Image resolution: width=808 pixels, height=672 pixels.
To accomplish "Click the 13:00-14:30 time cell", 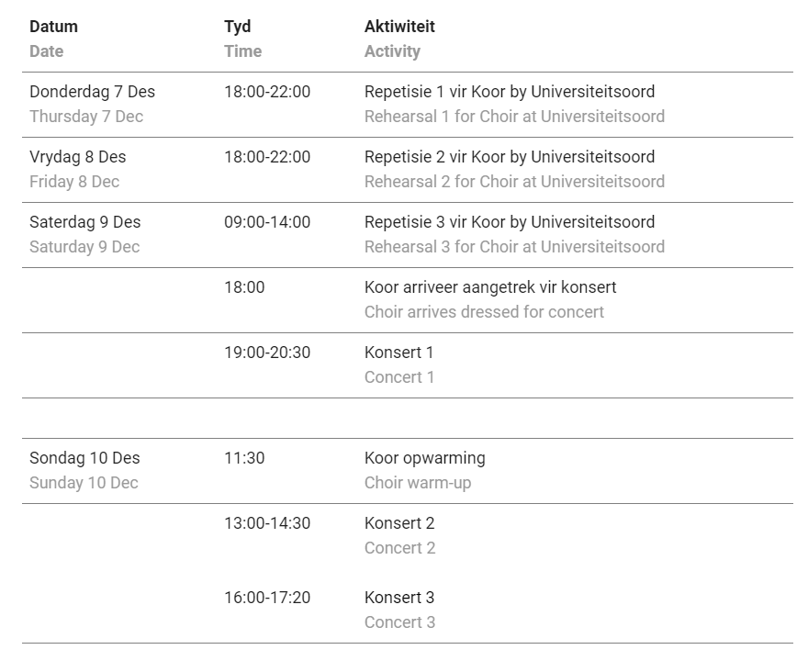I will point(267,523).
